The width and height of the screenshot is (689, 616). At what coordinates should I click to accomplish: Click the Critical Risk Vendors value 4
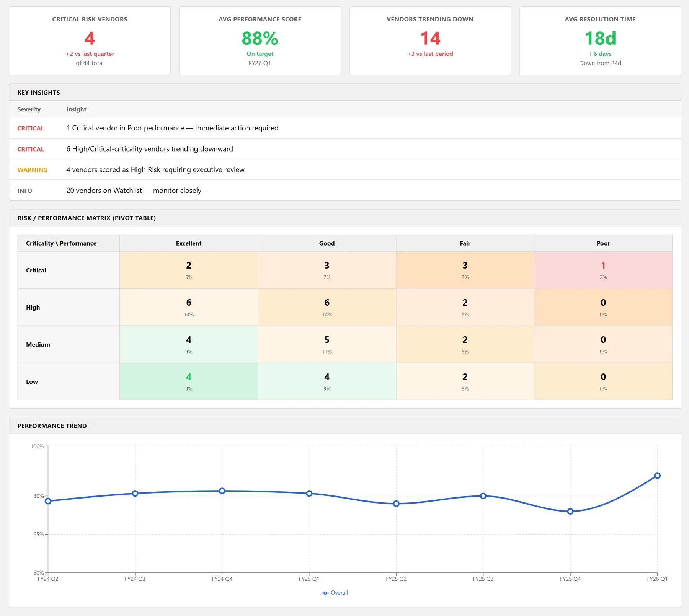point(90,38)
